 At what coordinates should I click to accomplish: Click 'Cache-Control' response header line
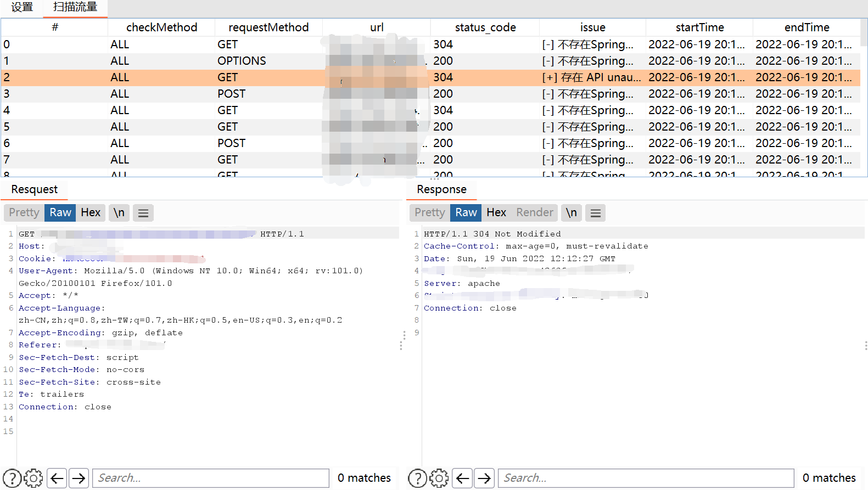pos(536,246)
